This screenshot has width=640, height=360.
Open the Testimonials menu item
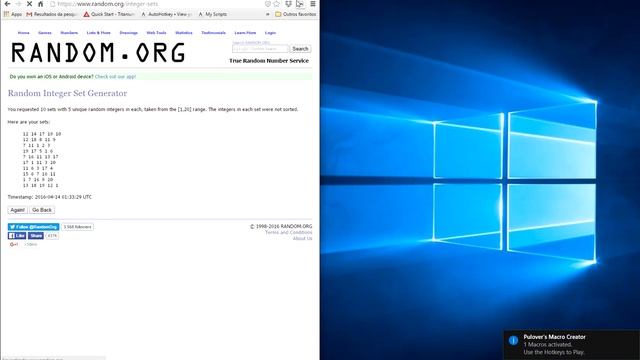[x=213, y=33]
